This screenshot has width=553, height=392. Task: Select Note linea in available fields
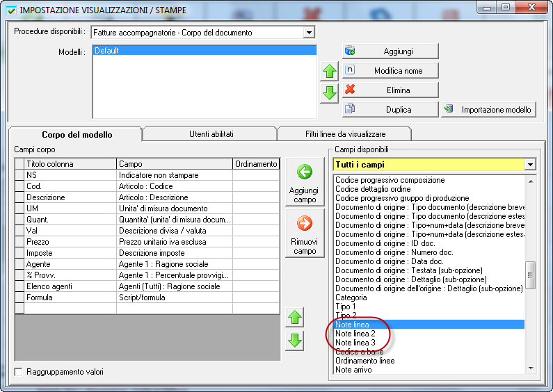[429, 325]
